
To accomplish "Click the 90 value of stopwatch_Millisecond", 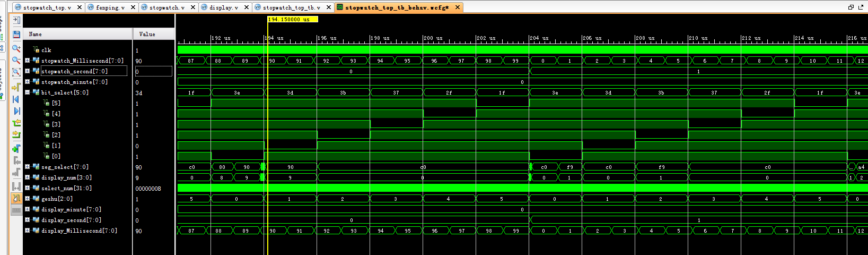I will click(138, 61).
